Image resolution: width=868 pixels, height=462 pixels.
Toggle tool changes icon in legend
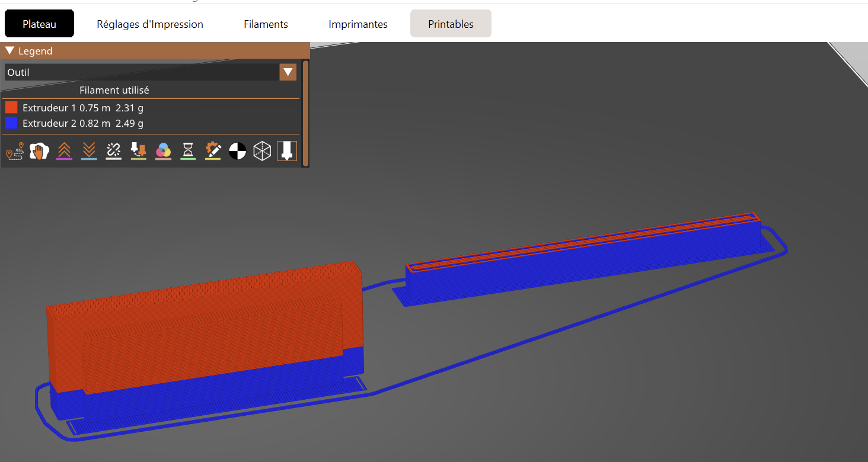pos(139,151)
